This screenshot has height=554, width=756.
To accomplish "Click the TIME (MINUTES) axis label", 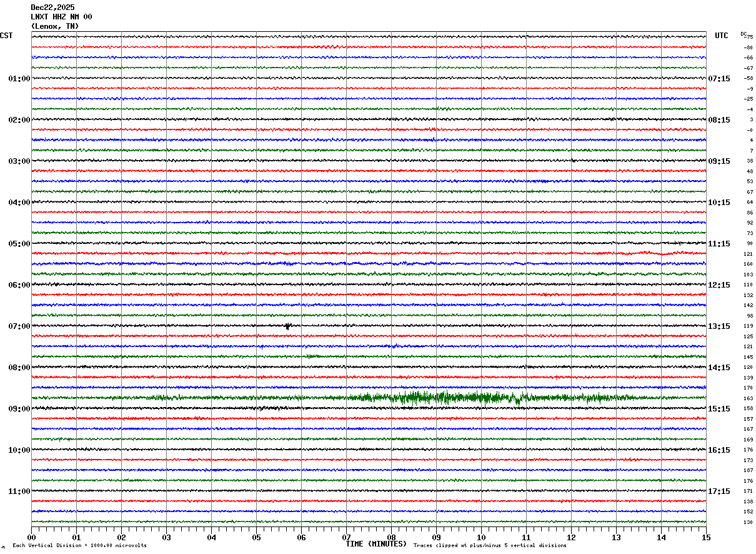I will click(x=376, y=544).
